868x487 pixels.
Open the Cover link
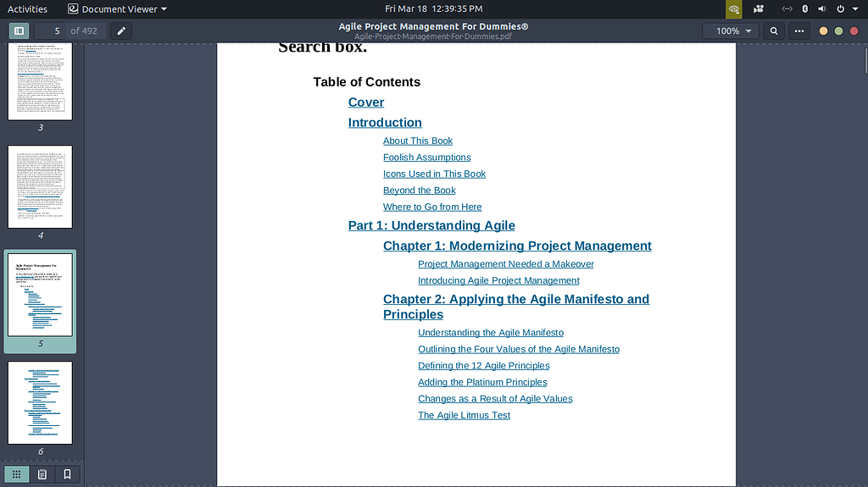tap(366, 102)
